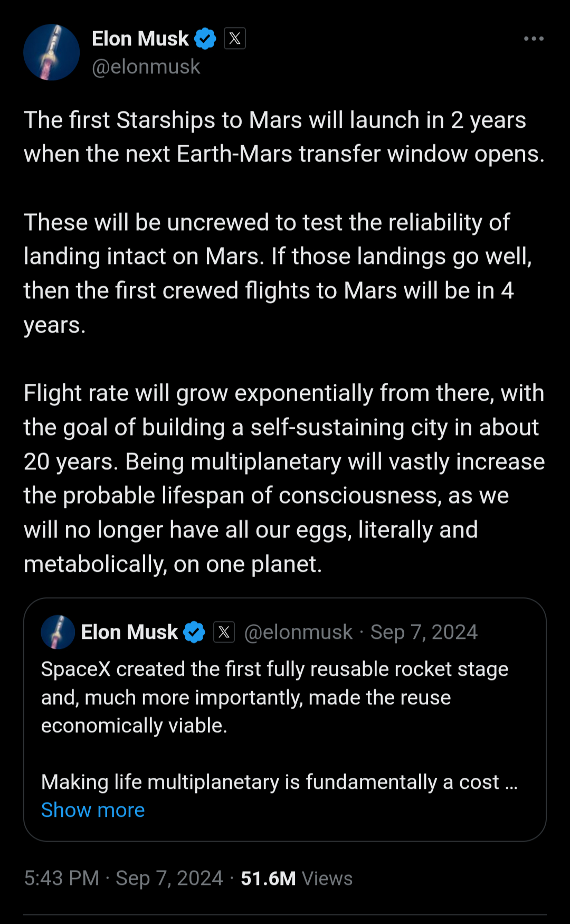Open the @elonmusk handle in the quoted tweet

298,632
